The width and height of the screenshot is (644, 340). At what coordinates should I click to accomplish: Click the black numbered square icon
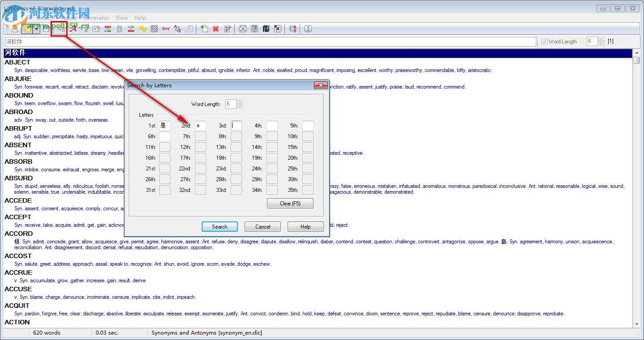pyautogui.click(x=266, y=29)
